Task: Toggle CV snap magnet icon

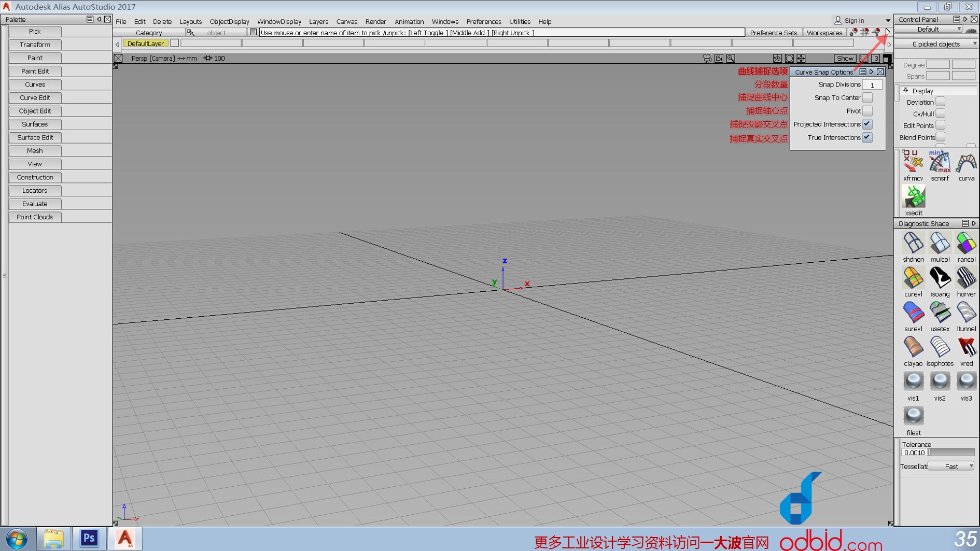Action: click(x=853, y=32)
